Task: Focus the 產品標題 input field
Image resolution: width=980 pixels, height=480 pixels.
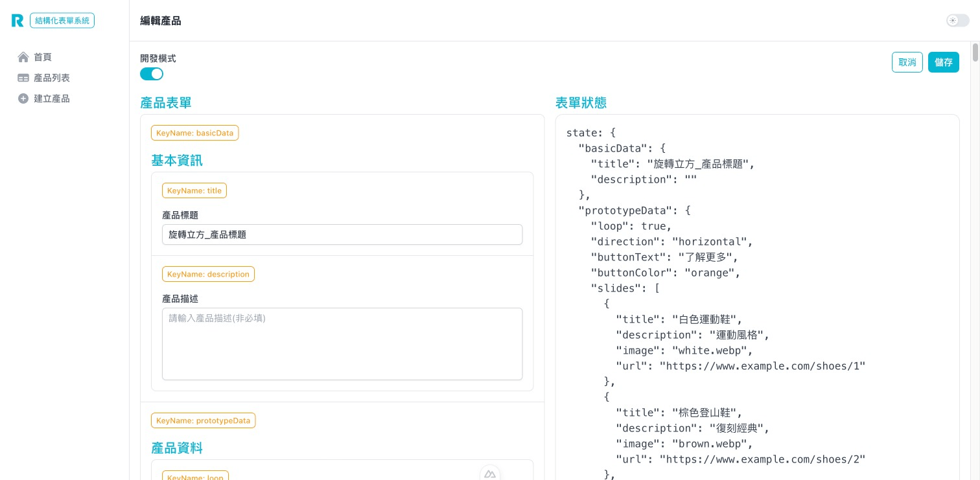Action: tap(342, 234)
